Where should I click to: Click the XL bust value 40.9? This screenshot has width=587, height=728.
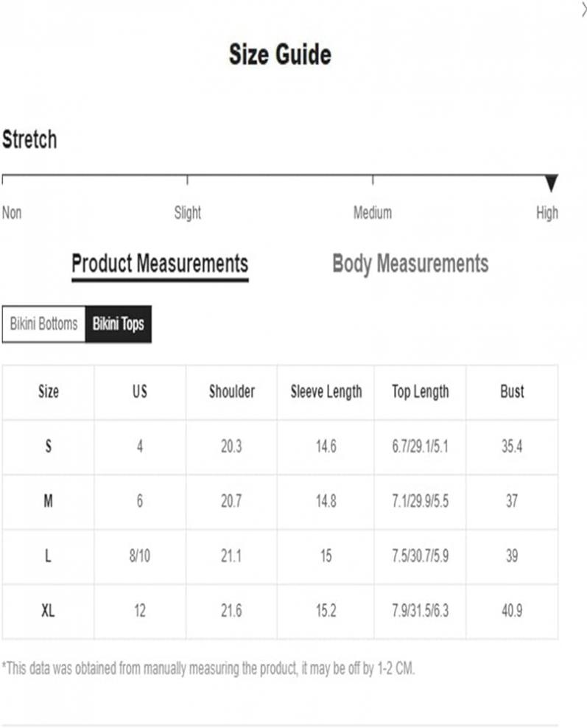coord(512,610)
